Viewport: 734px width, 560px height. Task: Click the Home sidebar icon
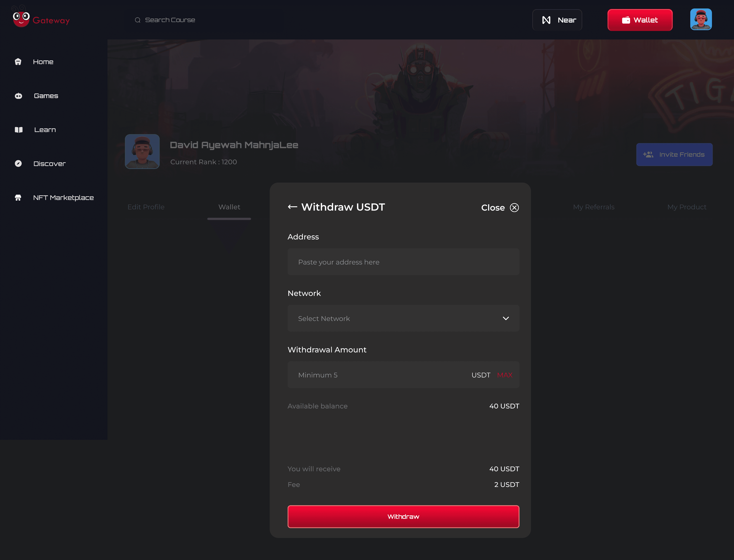[18, 62]
